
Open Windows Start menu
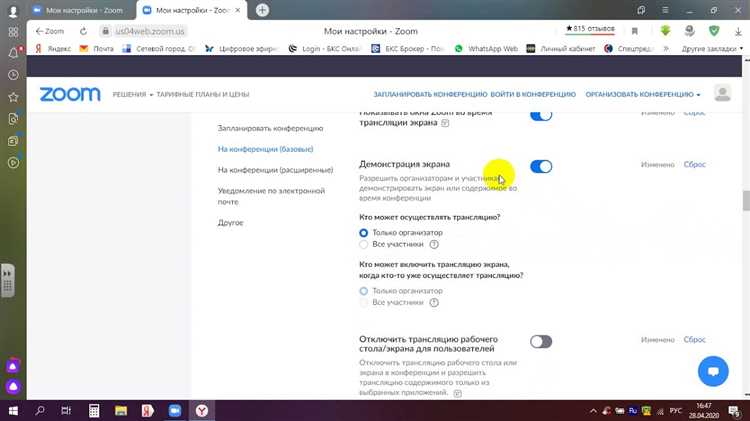pyautogui.click(x=13, y=410)
